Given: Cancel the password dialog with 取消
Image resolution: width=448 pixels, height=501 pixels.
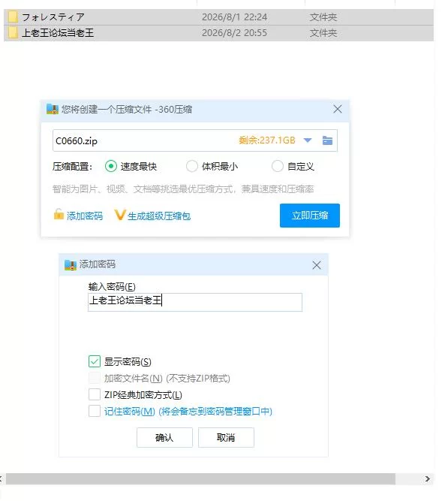Looking at the screenshot, I should tap(226, 437).
